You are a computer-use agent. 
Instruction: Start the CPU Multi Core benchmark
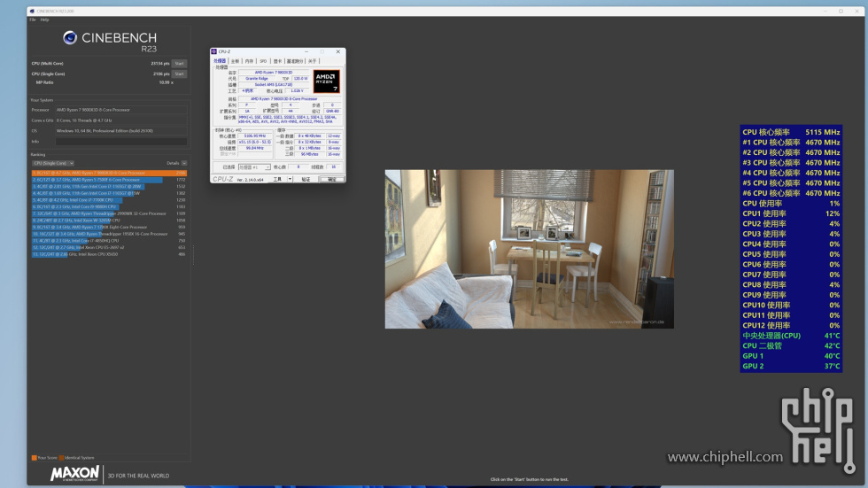point(179,64)
